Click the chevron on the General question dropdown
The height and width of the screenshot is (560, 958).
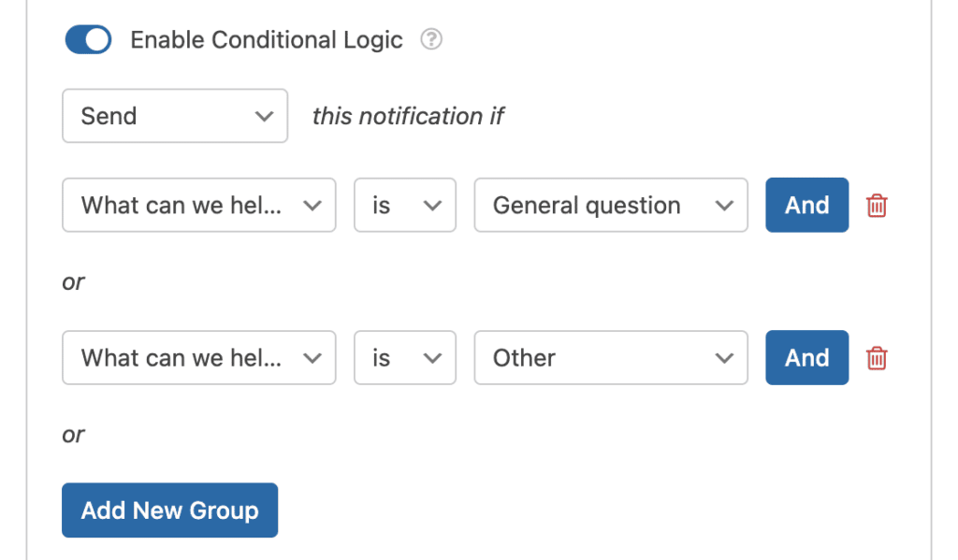724,205
